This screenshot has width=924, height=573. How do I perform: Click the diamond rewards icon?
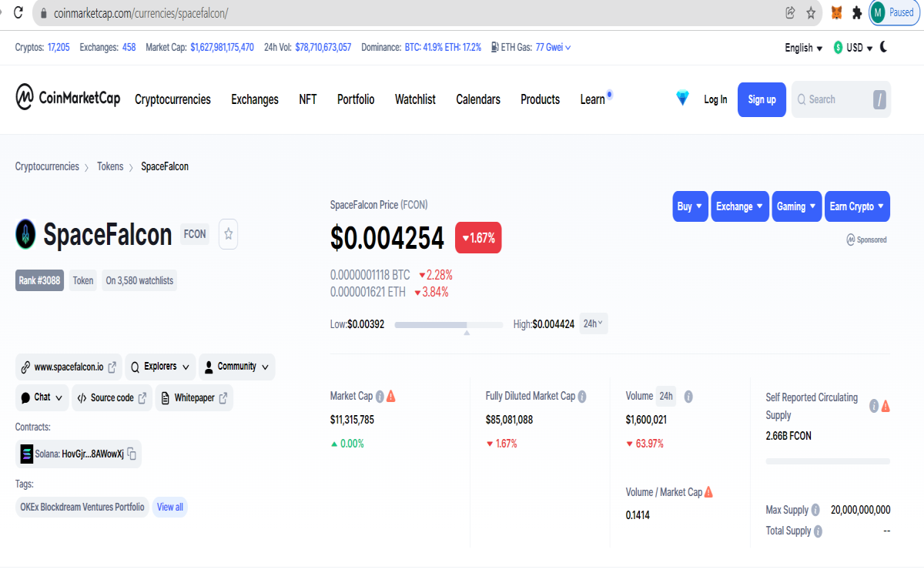682,99
